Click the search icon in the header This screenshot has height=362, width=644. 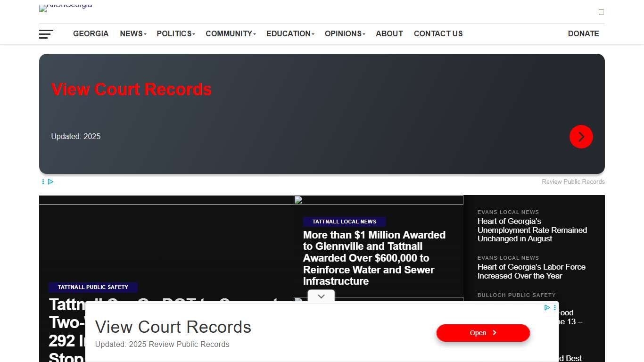pos(601,12)
